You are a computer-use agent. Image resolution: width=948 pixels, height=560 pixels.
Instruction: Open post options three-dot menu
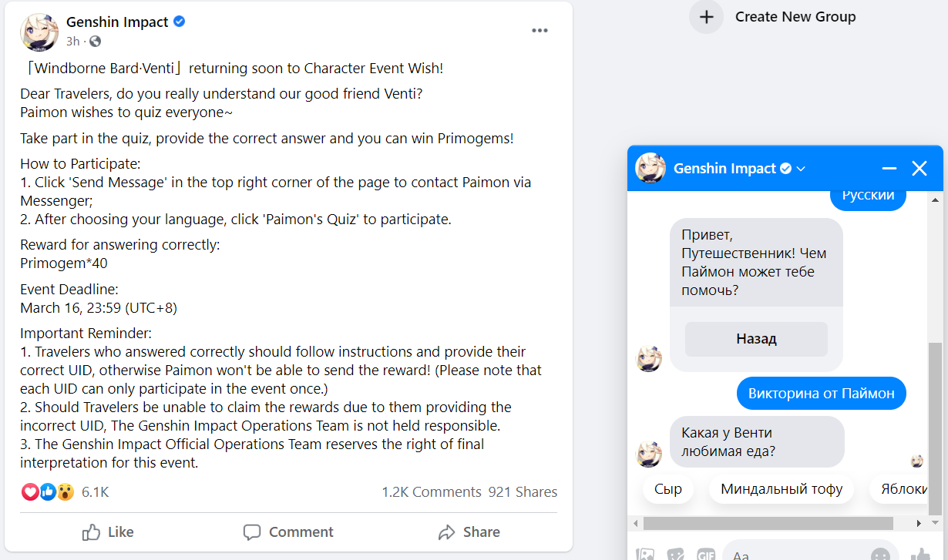(x=540, y=31)
